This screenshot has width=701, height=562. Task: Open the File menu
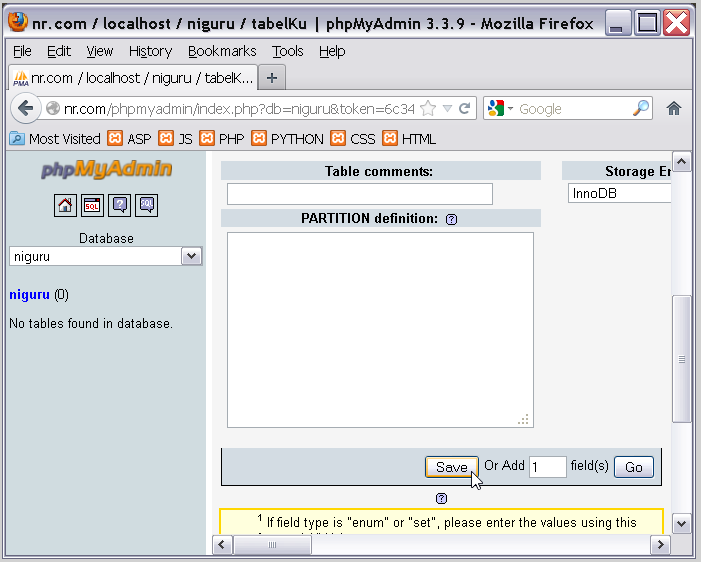pyautogui.click(x=22, y=51)
